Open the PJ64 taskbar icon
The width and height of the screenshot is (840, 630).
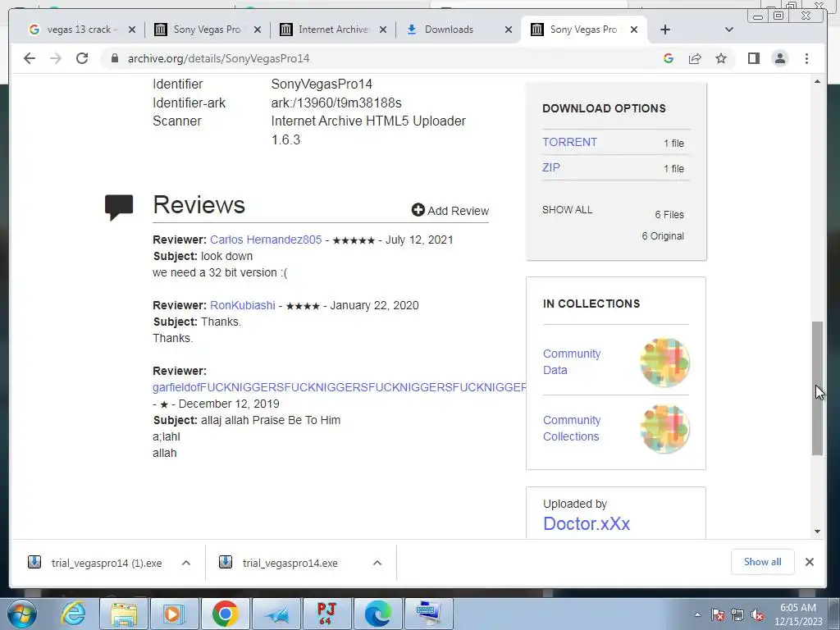point(326,614)
